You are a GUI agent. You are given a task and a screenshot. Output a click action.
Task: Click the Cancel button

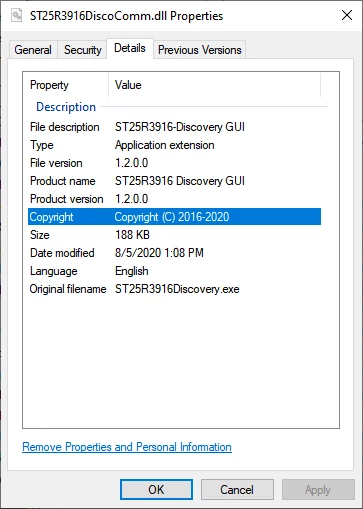tap(237, 490)
